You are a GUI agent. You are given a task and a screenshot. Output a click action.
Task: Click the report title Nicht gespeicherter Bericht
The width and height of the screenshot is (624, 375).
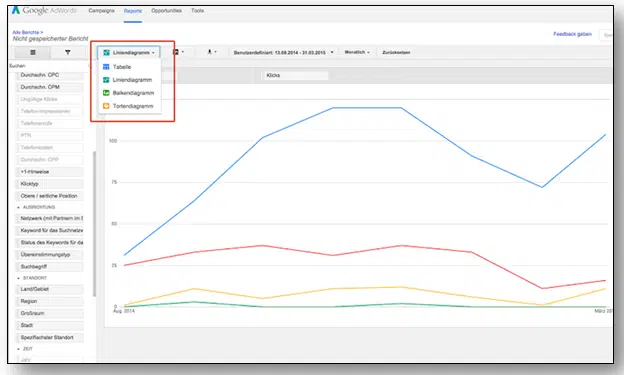click(51, 39)
